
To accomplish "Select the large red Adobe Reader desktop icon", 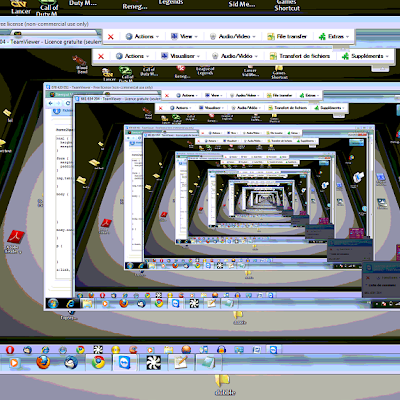I will click(15, 237).
